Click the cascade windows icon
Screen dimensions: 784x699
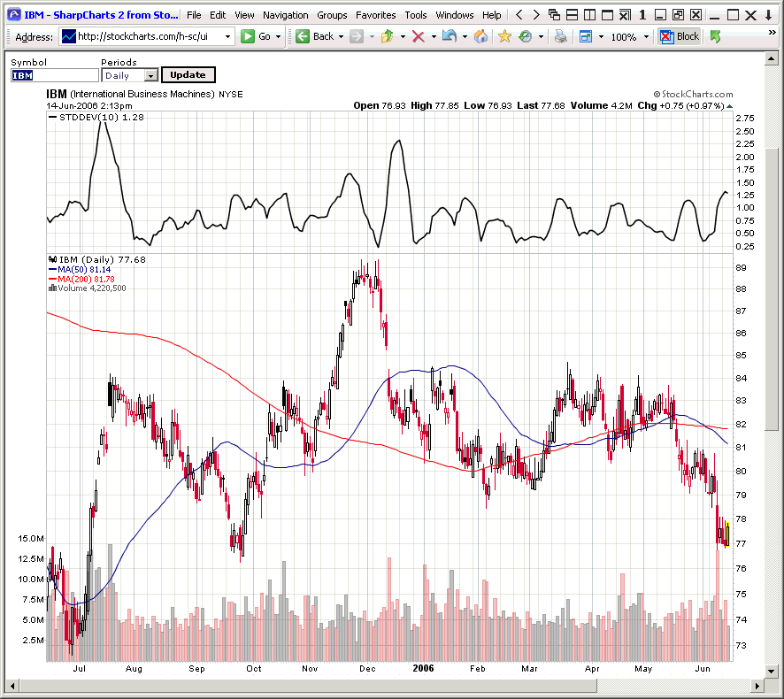554,15
